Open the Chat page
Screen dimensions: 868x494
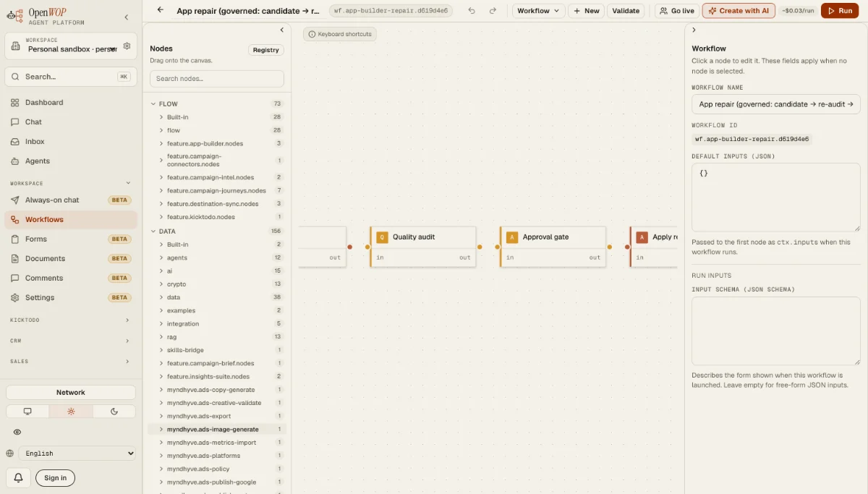point(71,122)
